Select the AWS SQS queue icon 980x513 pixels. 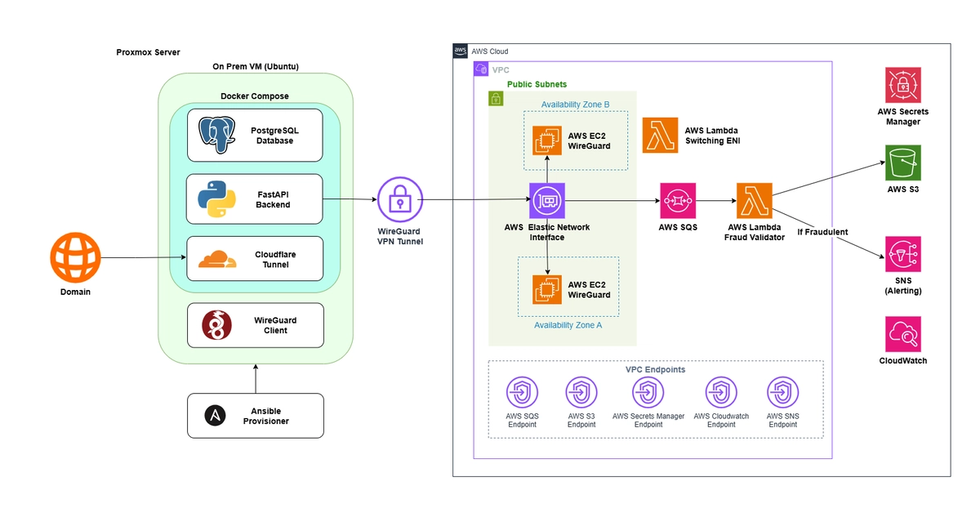[678, 200]
